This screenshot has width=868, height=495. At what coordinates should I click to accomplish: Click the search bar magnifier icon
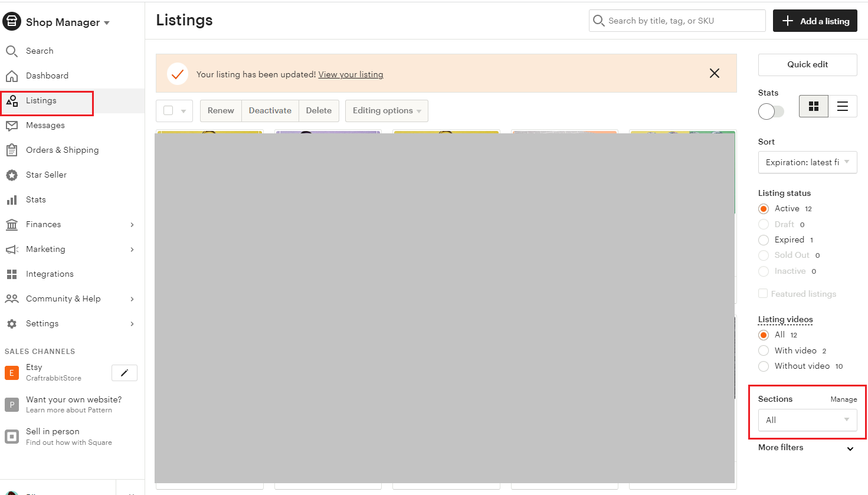click(x=598, y=21)
